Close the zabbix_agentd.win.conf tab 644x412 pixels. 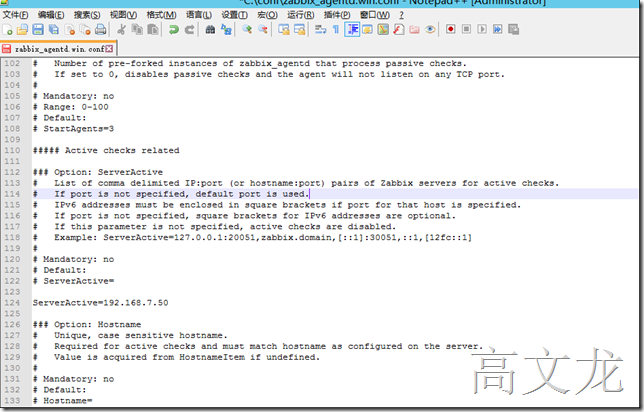coord(109,49)
